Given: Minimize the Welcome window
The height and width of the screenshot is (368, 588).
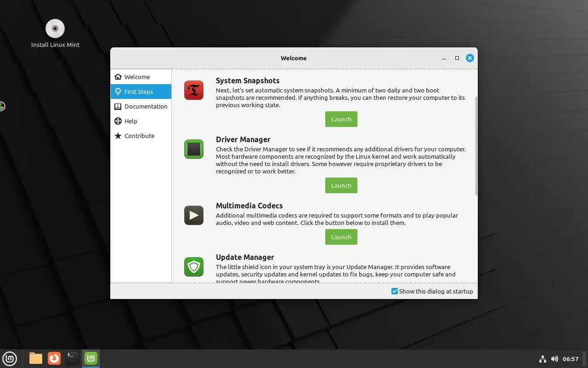Looking at the screenshot, I should pos(444,58).
